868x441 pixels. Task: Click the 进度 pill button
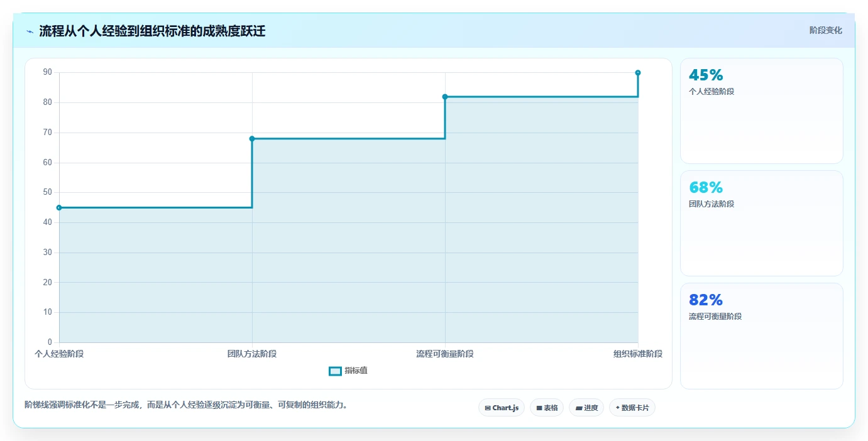click(586, 408)
